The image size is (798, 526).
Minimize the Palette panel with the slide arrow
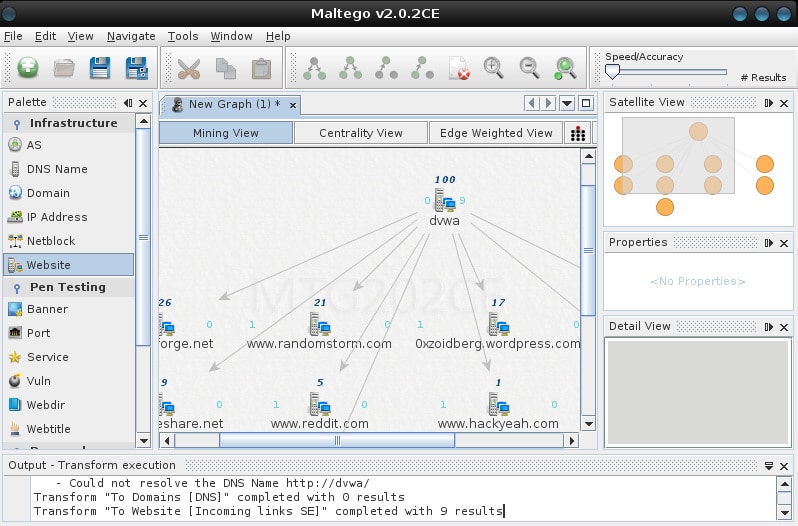128,103
